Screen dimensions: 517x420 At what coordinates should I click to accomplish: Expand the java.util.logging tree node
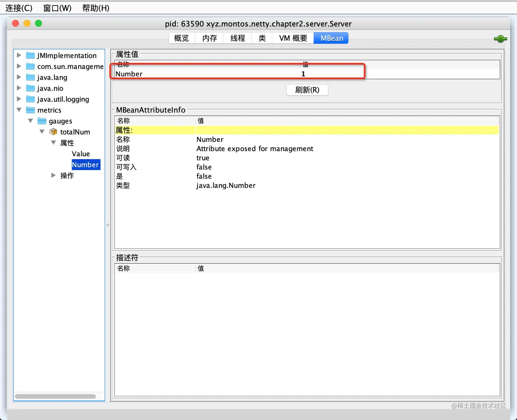click(x=19, y=99)
